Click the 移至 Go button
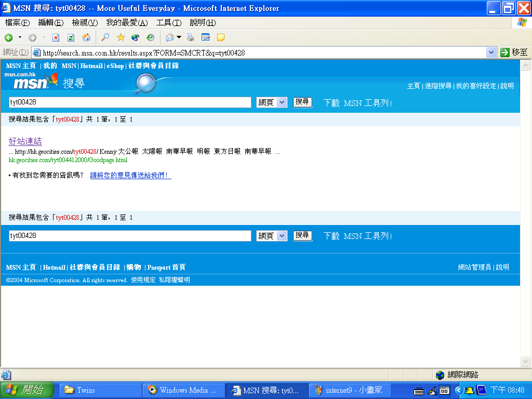 coord(514,52)
